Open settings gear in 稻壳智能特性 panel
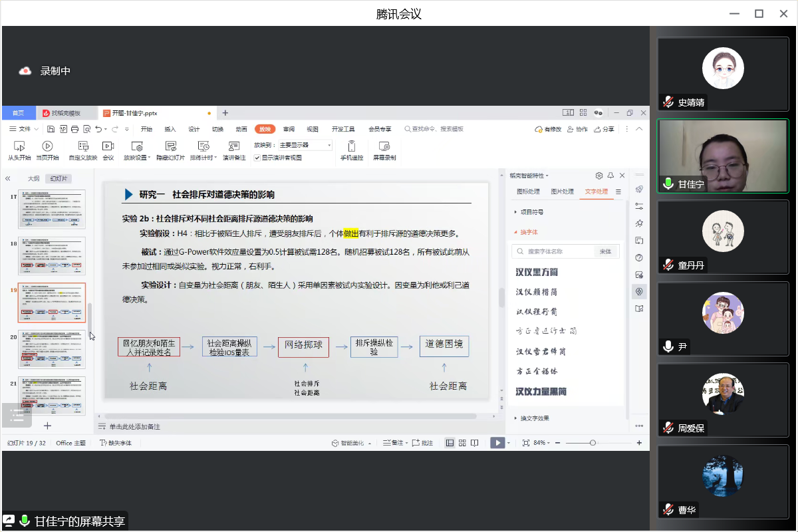 click(x=599, y=176)
